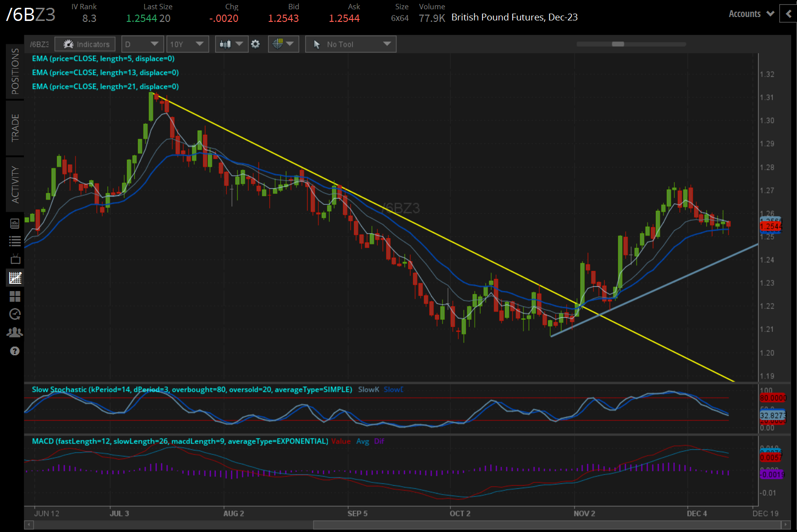Open the Indicators menu
The width and height of the screenshot is (797, 532).
[85, 44]
